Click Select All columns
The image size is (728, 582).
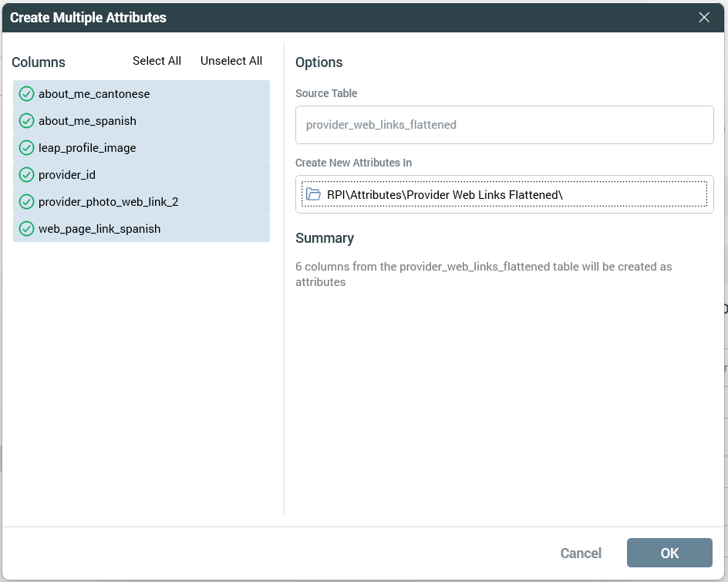(157, 61)
